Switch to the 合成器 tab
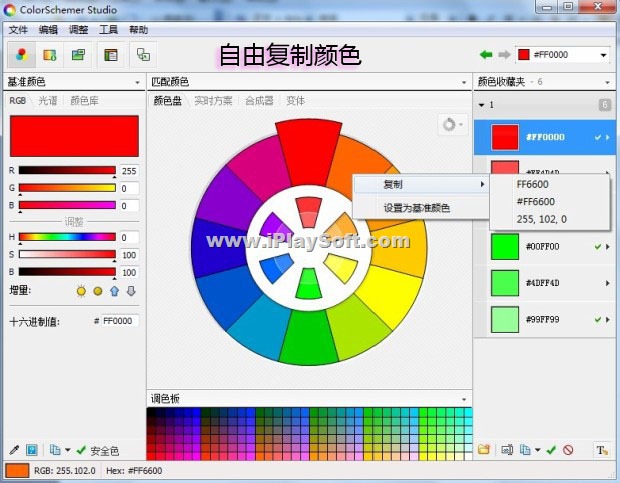 (259, 101)
